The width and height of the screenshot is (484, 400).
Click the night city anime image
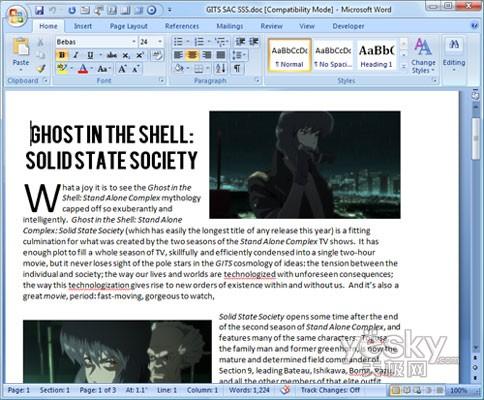[305, 165]
